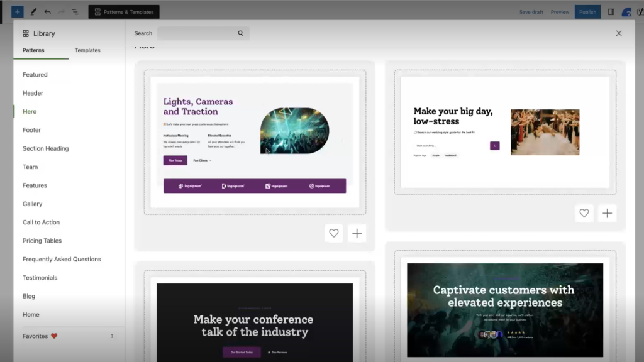Select Frequently Asked Questions category
This screenshot has width=644, height=362.
coord(62,260)
